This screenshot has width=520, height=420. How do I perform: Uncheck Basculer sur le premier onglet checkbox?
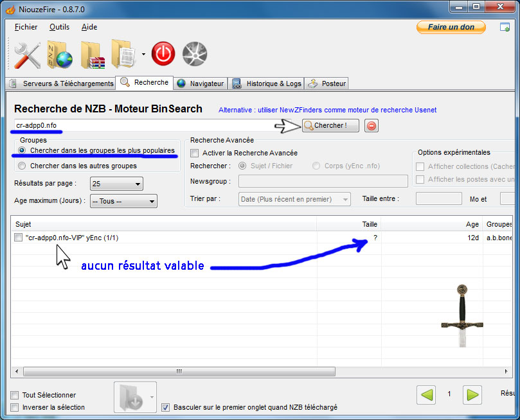click(x=165, y=407)
